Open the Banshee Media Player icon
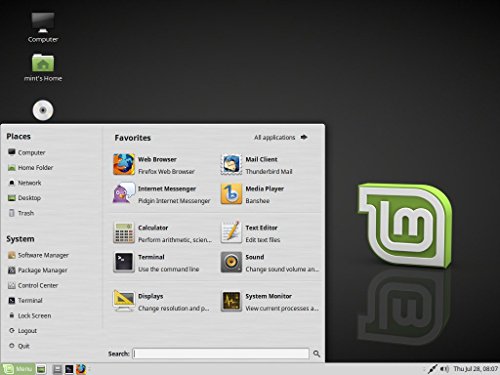Screen dimensions: 500x375 (231, 194)
